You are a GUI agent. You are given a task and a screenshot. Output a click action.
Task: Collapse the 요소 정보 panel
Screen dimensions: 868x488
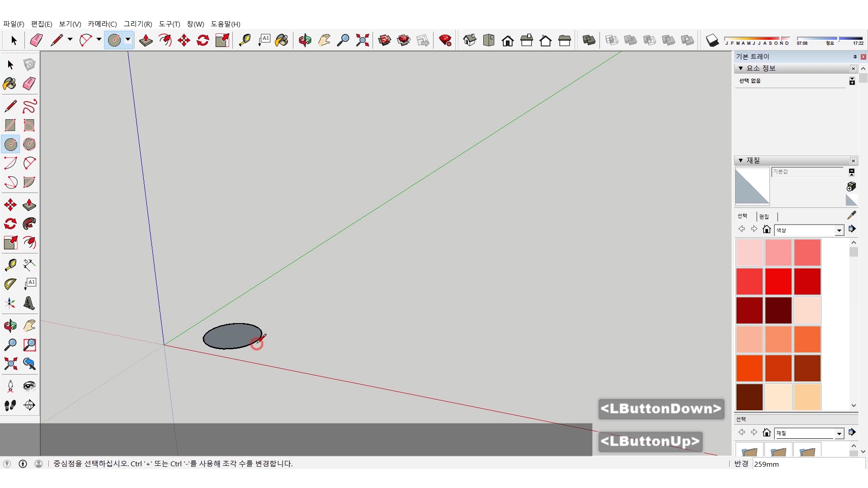click(741, 68)
